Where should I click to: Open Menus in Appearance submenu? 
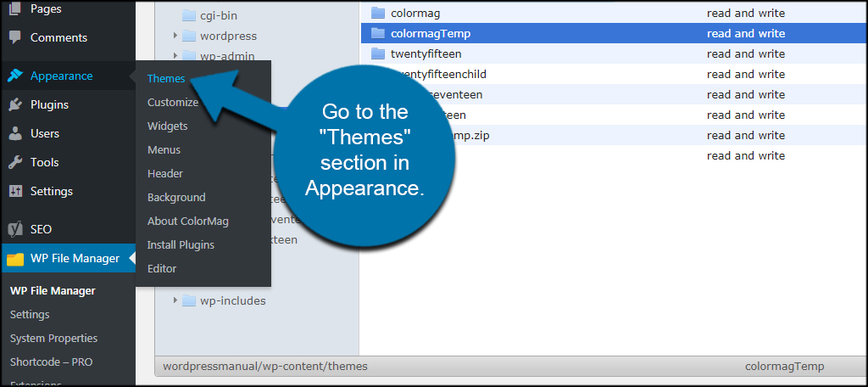[164, 149]
